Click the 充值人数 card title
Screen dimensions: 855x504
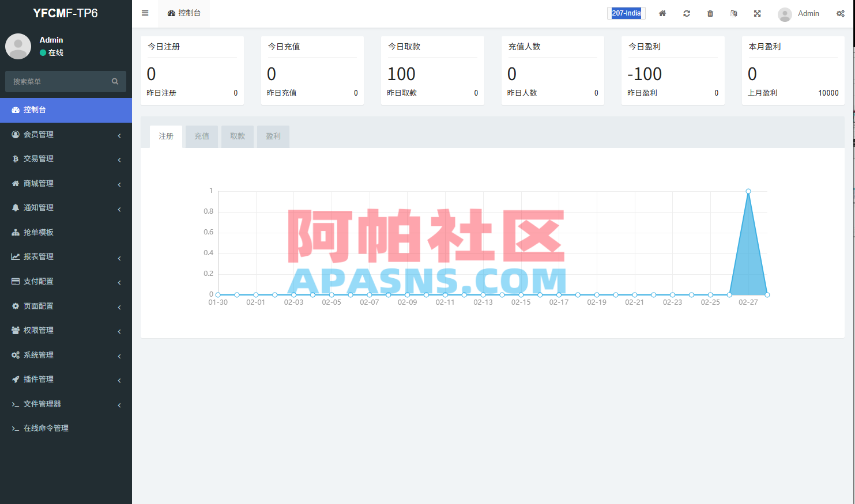(524, 47)
